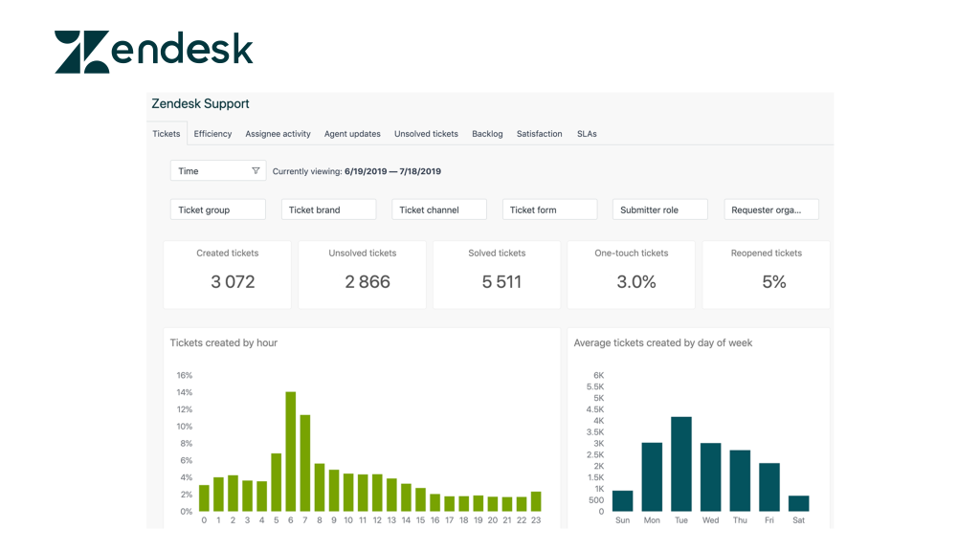Switch to the Backlog tab
Image resolution: width=980 pixels, height=551 pixels.
487,134
